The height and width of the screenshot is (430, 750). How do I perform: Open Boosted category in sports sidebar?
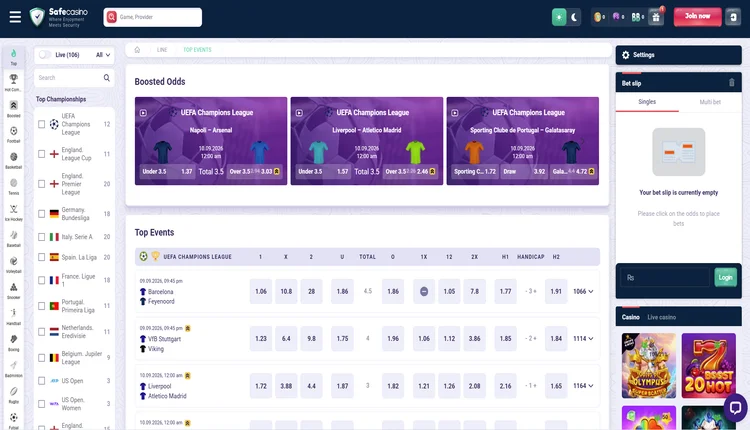[x=13, y=109]
